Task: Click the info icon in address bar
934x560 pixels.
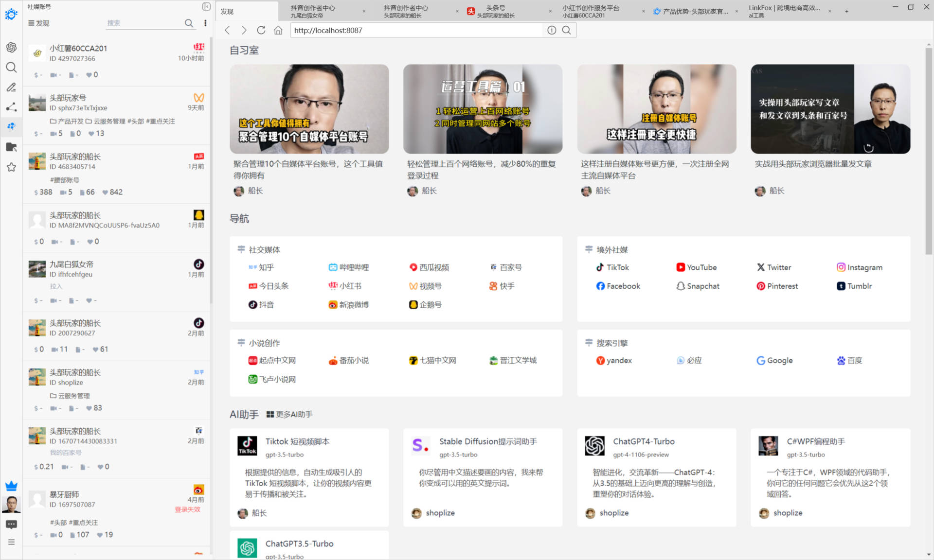Action: [x=552, y=30]
